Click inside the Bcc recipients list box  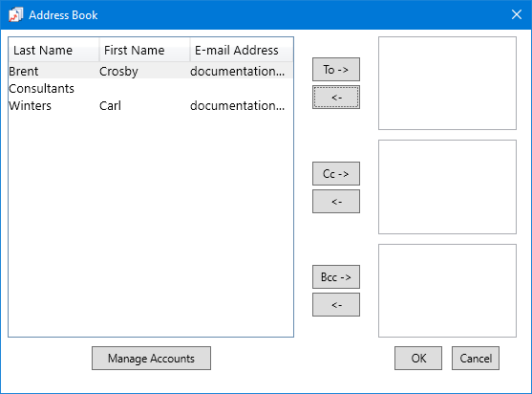448,291
